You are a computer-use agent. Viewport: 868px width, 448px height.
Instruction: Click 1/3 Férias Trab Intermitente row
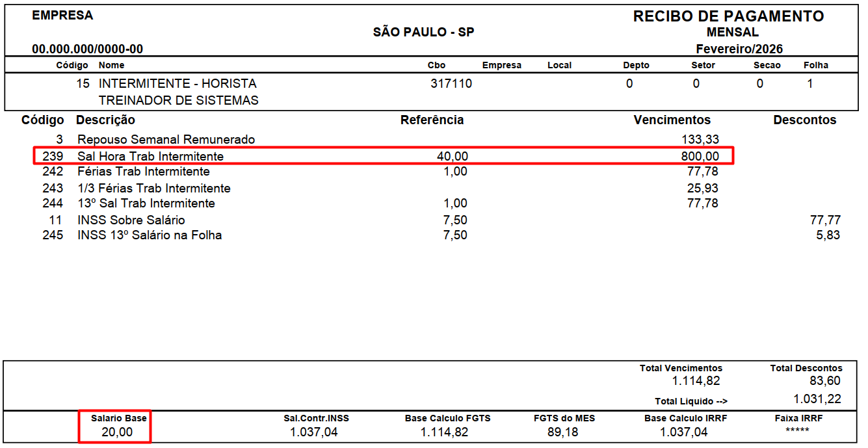[154, 189]
